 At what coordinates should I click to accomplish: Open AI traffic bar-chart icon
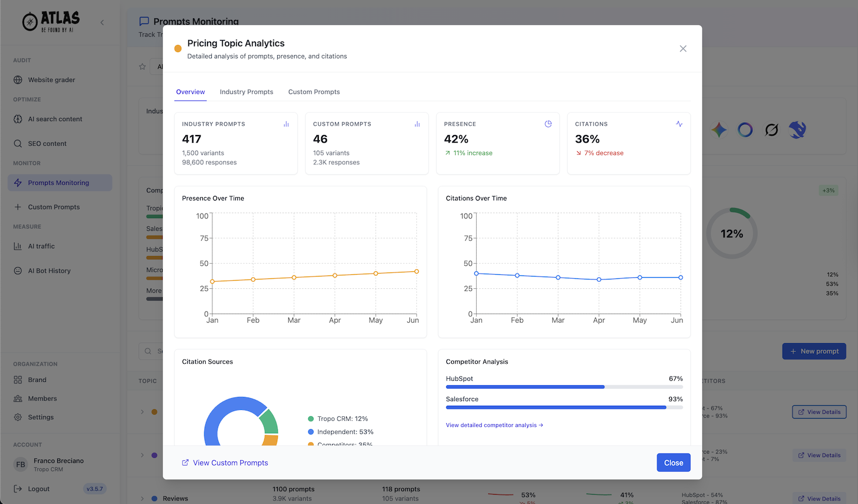18,246
